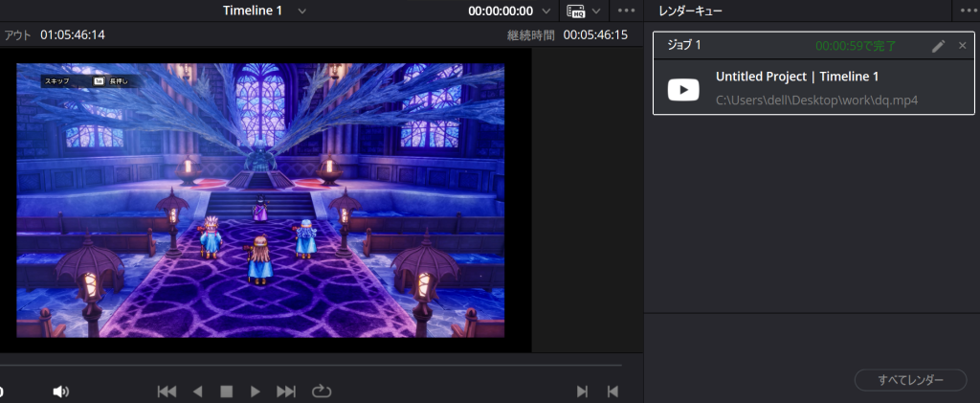980x403 pixels.
Task: Start forward playback in the viewer
Action: point(256,392)
